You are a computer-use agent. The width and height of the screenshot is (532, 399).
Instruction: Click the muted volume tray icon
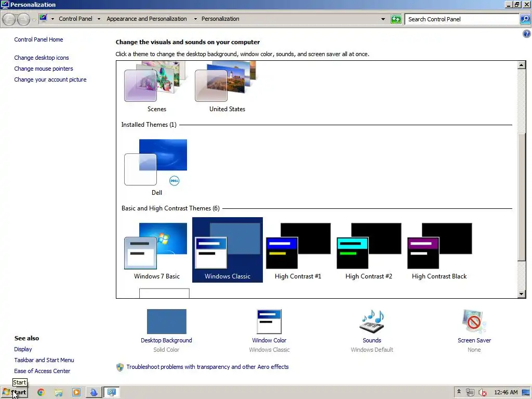click(x=482, y=393)
